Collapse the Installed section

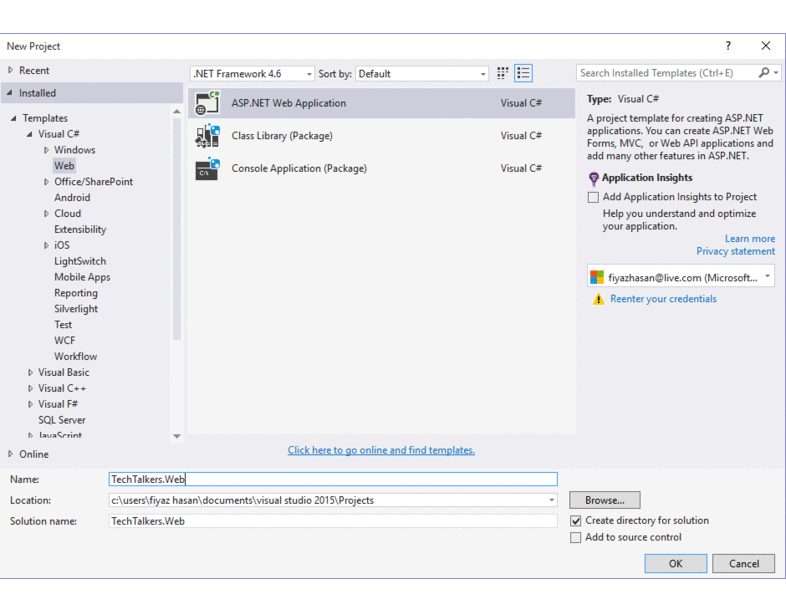tap(10, 93)
